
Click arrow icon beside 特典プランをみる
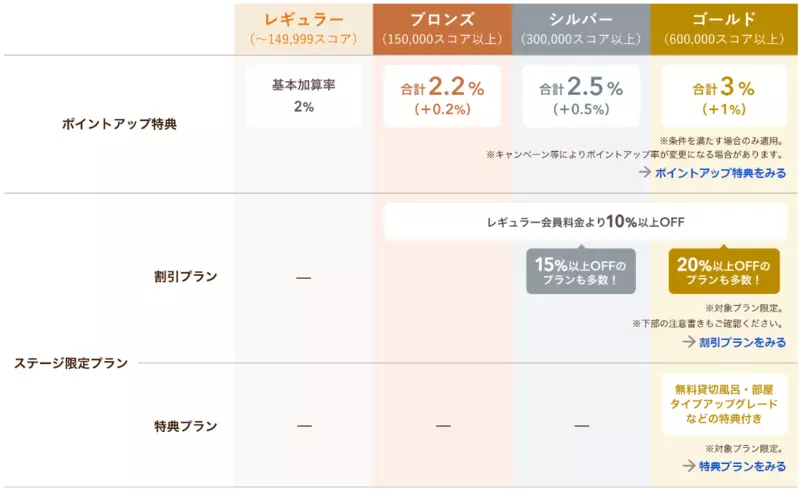689,465
